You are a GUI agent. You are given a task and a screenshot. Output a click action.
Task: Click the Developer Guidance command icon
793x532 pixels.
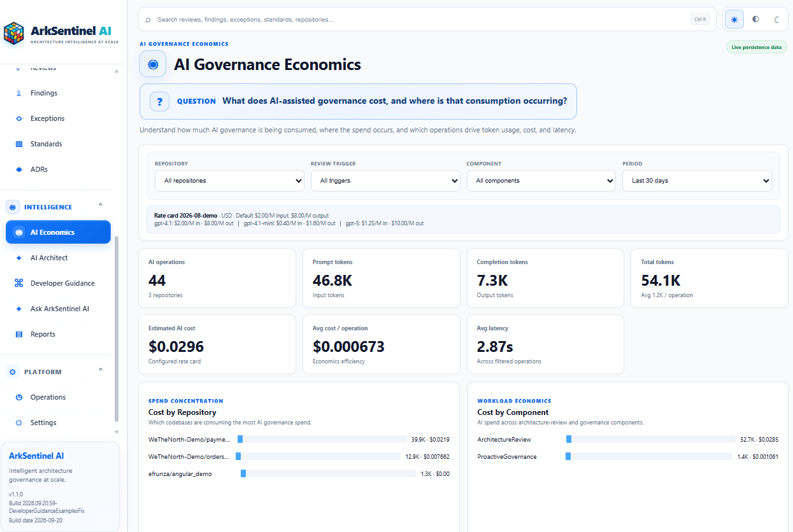click(18, 283)
